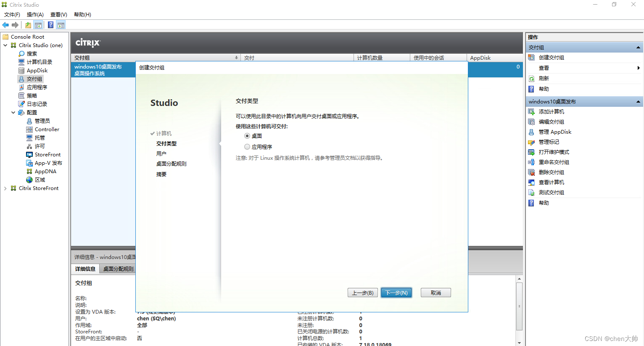Switch to 详细信息 tab
This screenshot has height=346, width=644.
[85, 269]
